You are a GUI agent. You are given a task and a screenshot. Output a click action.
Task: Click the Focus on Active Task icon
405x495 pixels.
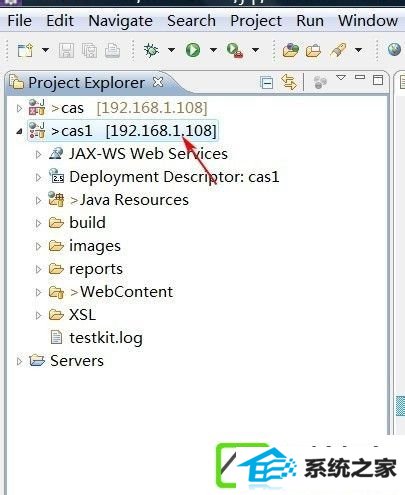[x=320, y=82]
